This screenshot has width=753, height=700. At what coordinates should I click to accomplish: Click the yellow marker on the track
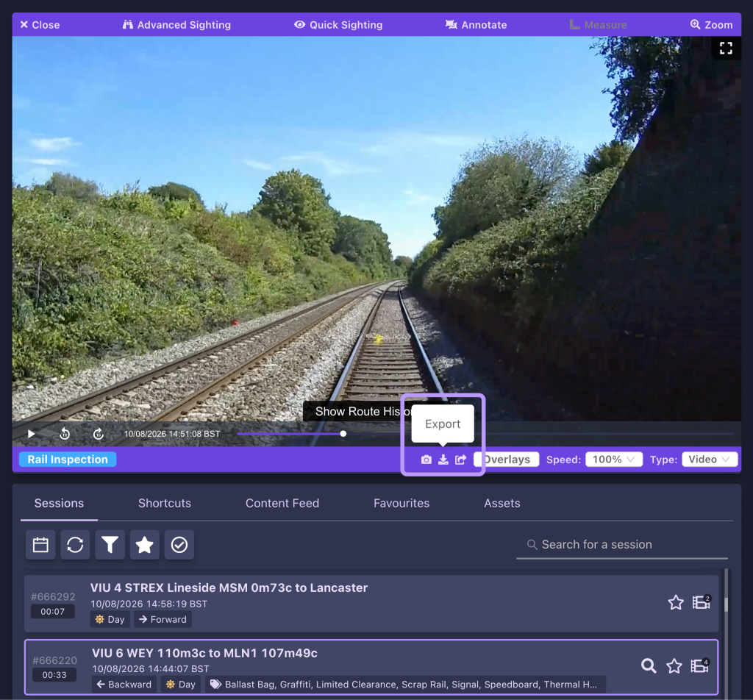click(379, 339)
